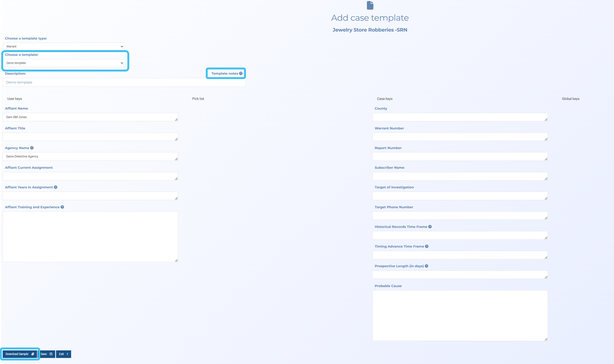This screenshot has height=364, width=614.
Task: Click the County input field
Action: 460,117
